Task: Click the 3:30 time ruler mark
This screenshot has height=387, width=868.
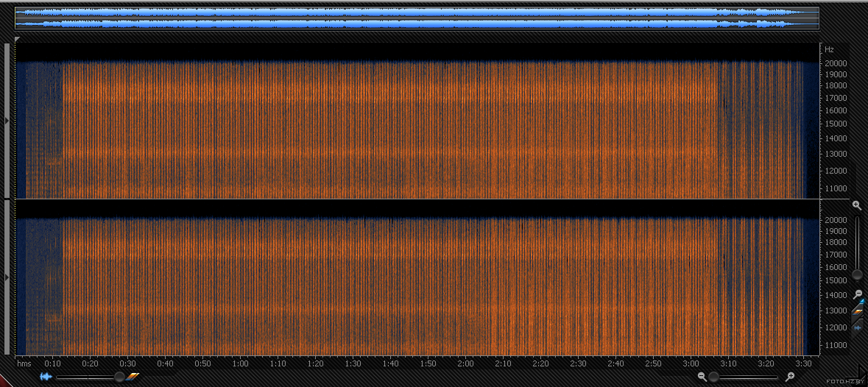Action: click(803, 363)
